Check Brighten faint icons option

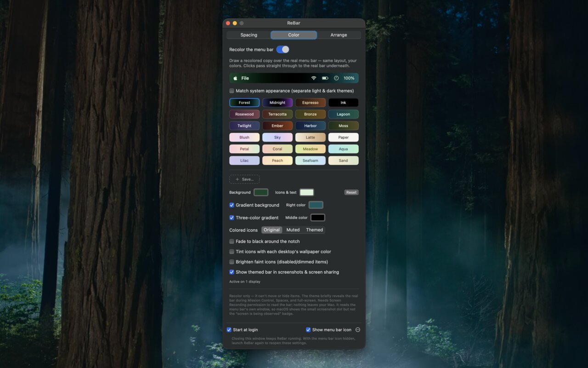coord(232,262)
